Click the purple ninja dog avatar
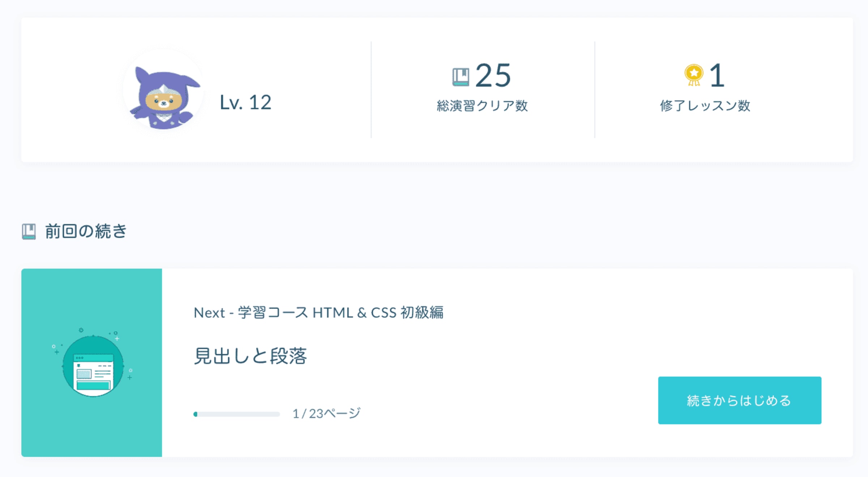The image size is (868, 477). [163, 97]
